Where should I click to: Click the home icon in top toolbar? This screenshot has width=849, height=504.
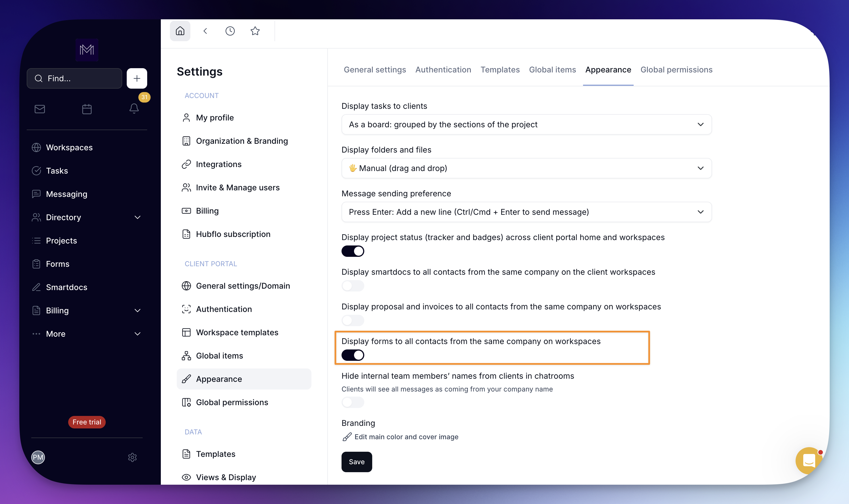pyautogui.click(x=180, y=31)
